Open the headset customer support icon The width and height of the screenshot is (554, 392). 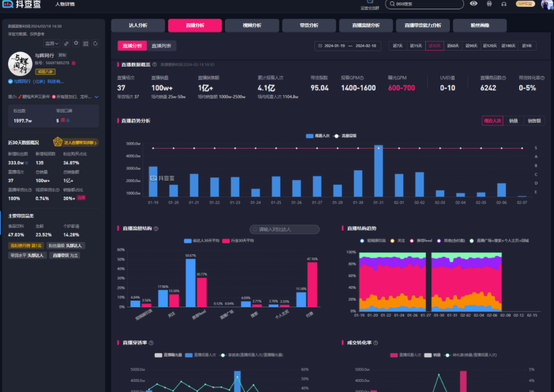(504, 4)
